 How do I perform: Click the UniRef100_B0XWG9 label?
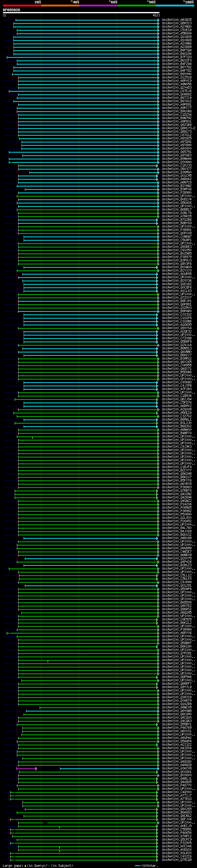177,267
